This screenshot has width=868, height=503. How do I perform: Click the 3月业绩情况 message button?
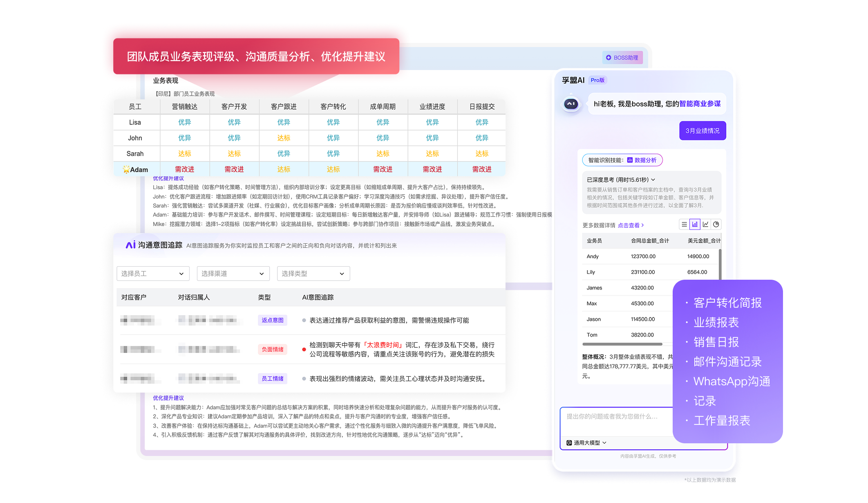click(702, 131)
